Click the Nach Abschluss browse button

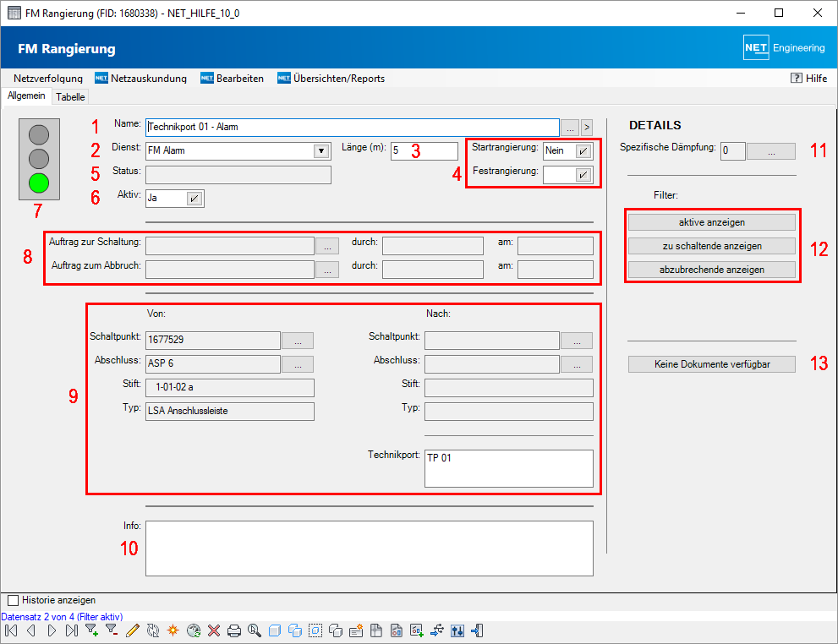(577, 364)
